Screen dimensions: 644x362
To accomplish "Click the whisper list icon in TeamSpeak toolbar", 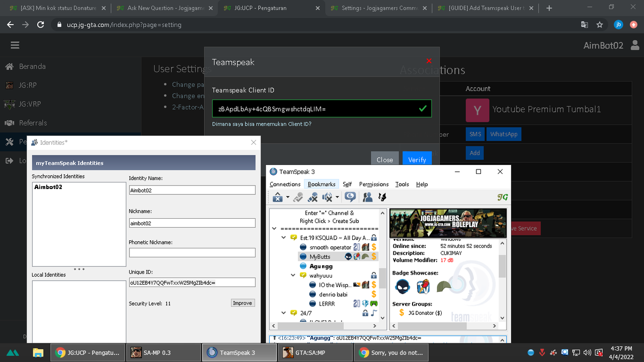I will point(382,198).
